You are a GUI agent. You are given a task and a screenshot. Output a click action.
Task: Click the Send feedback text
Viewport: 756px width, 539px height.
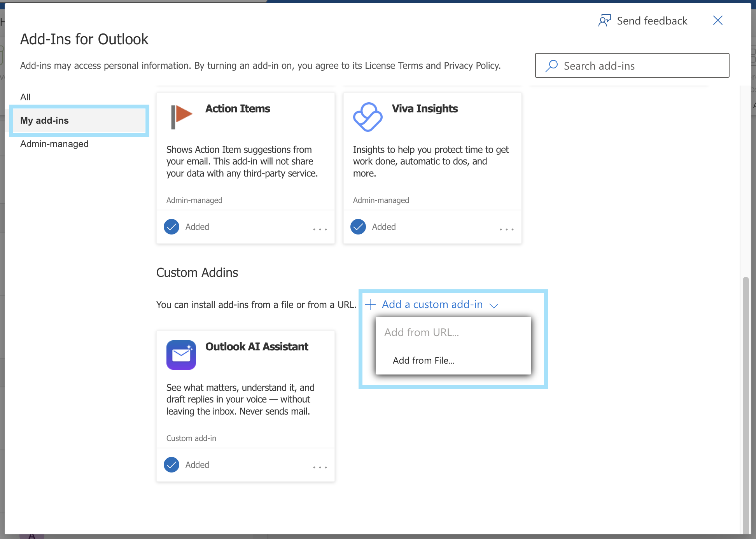pyautogui.click(x=652, y=21)
